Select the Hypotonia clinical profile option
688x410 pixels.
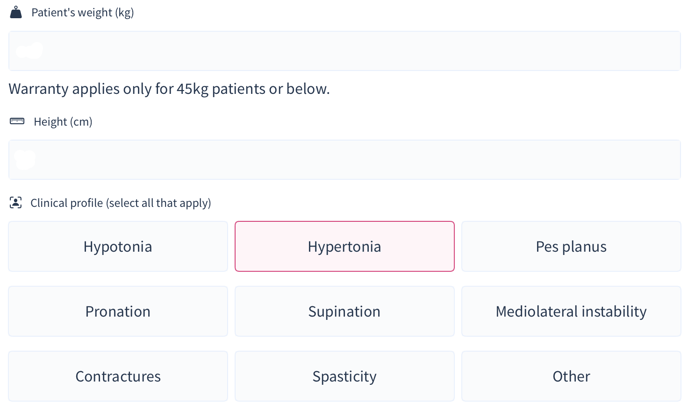tap(118, 246)
